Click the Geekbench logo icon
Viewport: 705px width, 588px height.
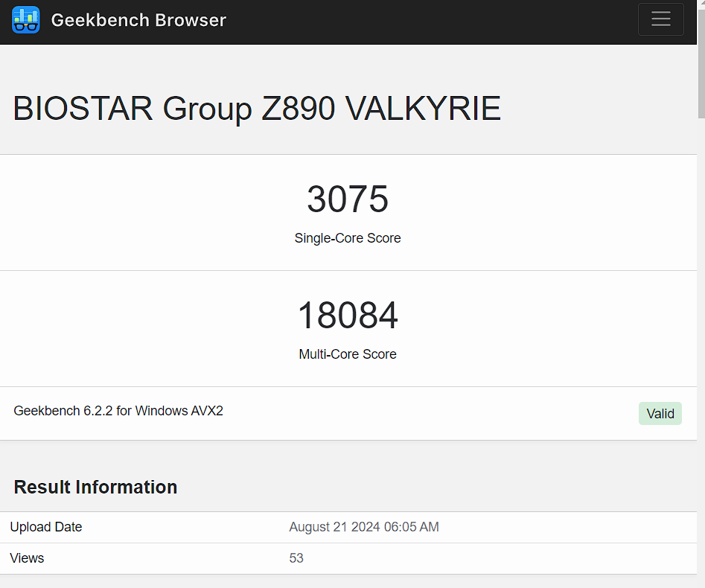pos(25,20)
